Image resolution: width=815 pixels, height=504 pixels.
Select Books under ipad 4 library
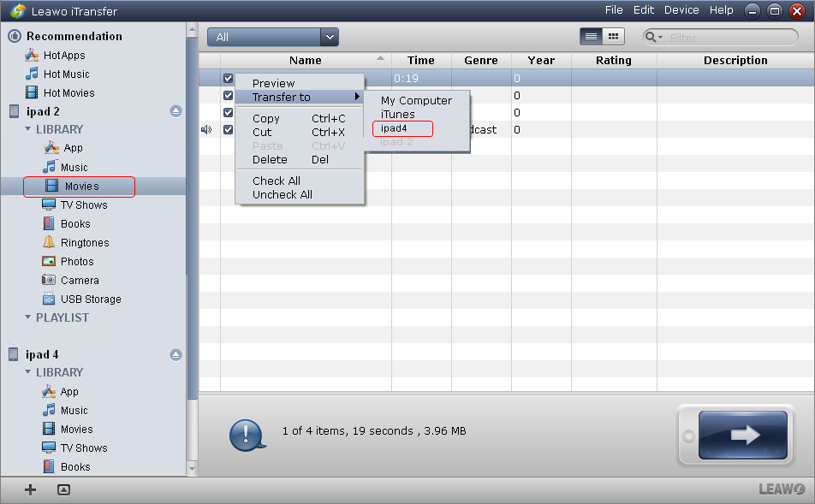pyautogui.click(x=66, y=466)
